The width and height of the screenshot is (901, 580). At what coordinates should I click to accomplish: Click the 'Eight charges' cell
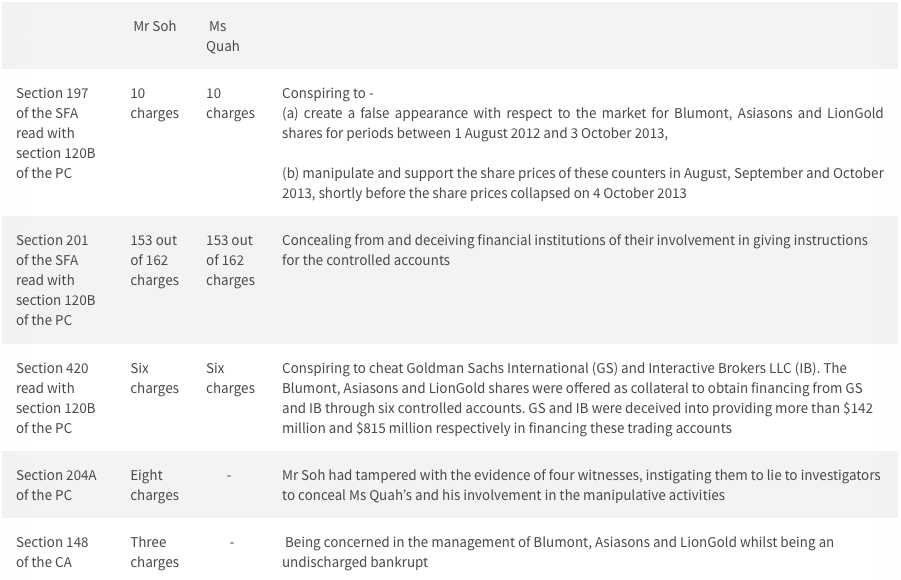pos(155,485)
